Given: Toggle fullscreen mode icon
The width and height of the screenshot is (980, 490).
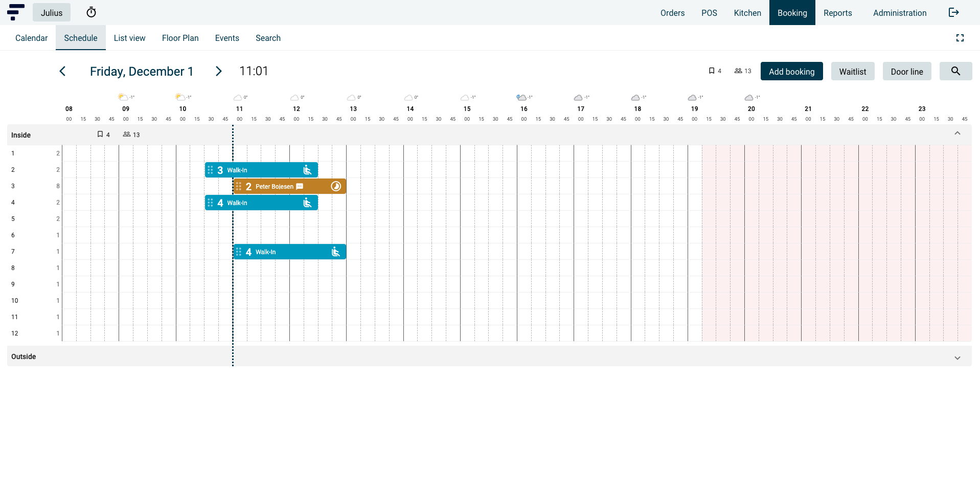Looking at the screenshot, I should [960, 38].
